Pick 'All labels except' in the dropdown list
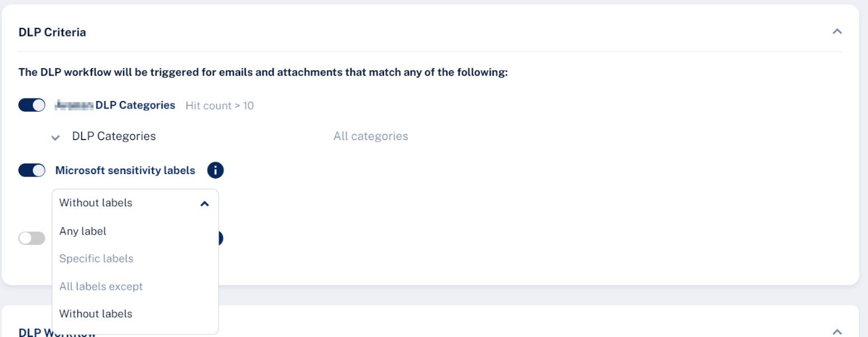The height and width of the screenshot is (337, 868). click(x=101, y=287)
